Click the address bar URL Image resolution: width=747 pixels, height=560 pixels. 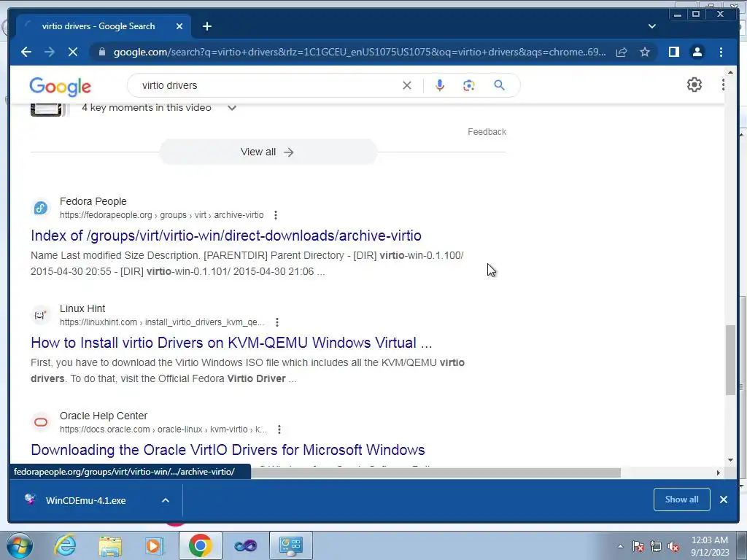tap(360, 52)
